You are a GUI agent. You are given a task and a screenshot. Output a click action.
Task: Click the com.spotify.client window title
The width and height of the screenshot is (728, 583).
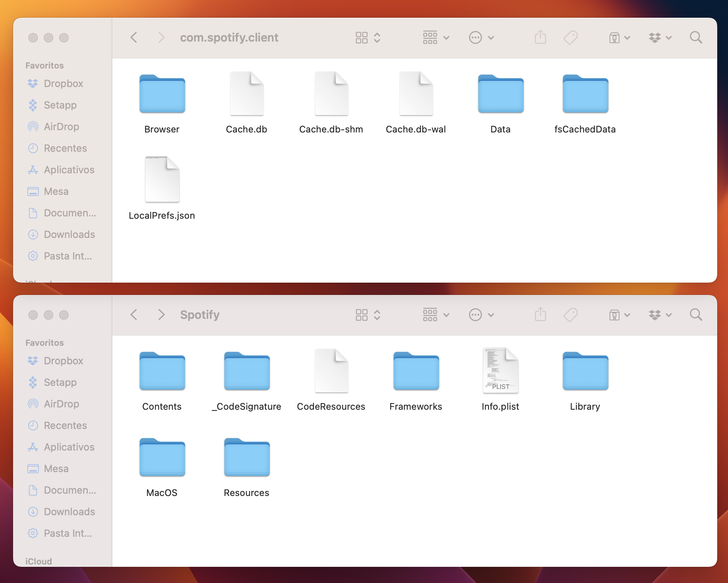[229, 38]
